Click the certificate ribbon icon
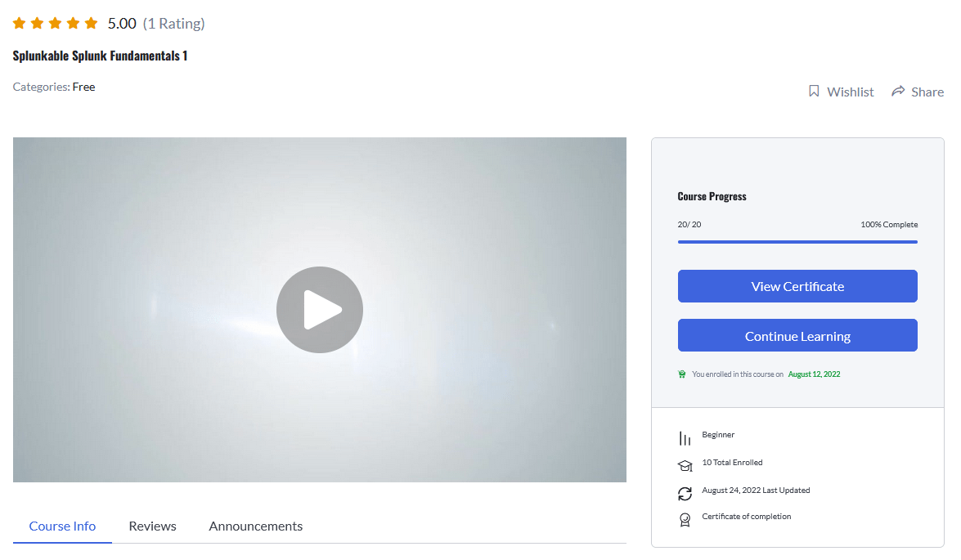 click(685, 520)
